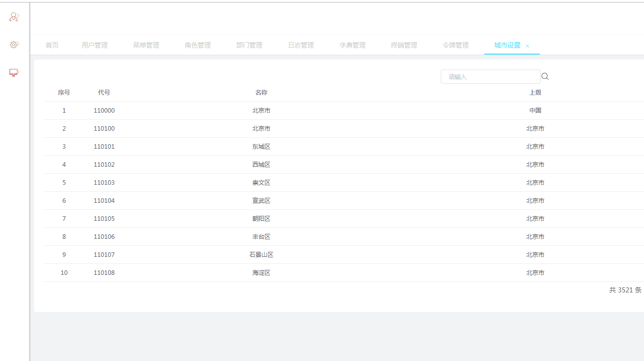Select code cell 110107
Viewport: 644px width, 361px height.
coord(104,255)
